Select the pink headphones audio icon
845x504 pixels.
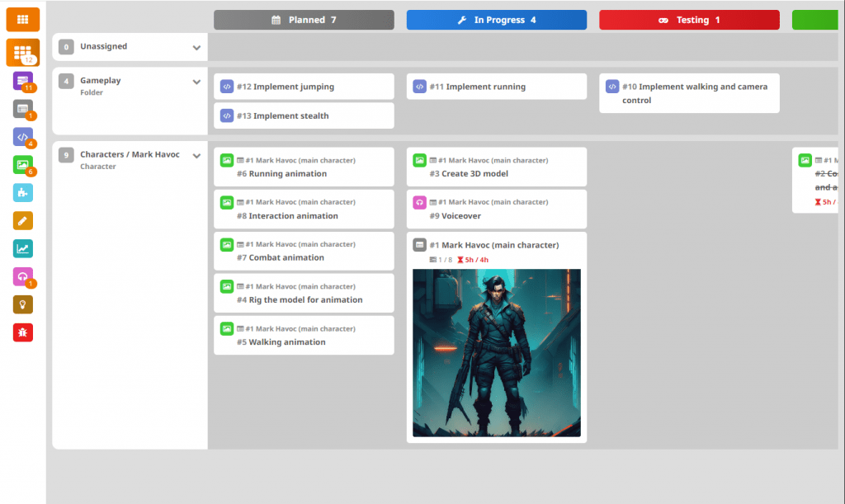(22, 276)
